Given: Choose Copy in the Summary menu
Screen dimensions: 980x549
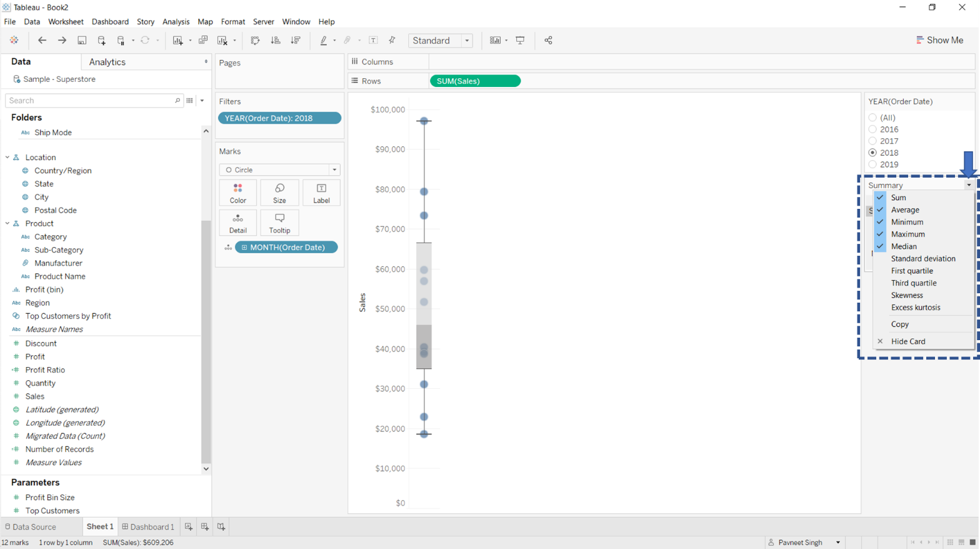Looking at the screenshot, I should tap(923, 324).
